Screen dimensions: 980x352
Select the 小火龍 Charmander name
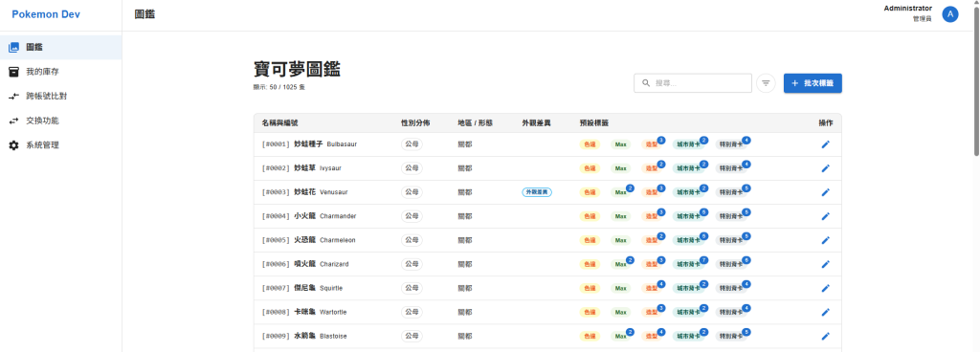(325, 216)
